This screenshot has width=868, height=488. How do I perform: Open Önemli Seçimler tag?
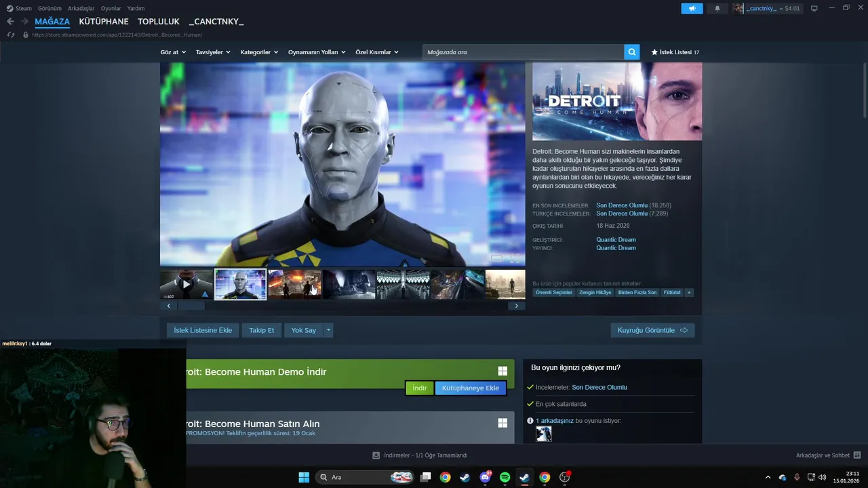pyautogui.click(x=554, y=293)
